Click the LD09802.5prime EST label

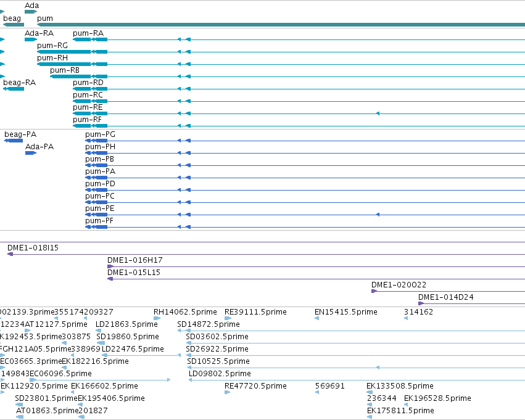(220, 374)
